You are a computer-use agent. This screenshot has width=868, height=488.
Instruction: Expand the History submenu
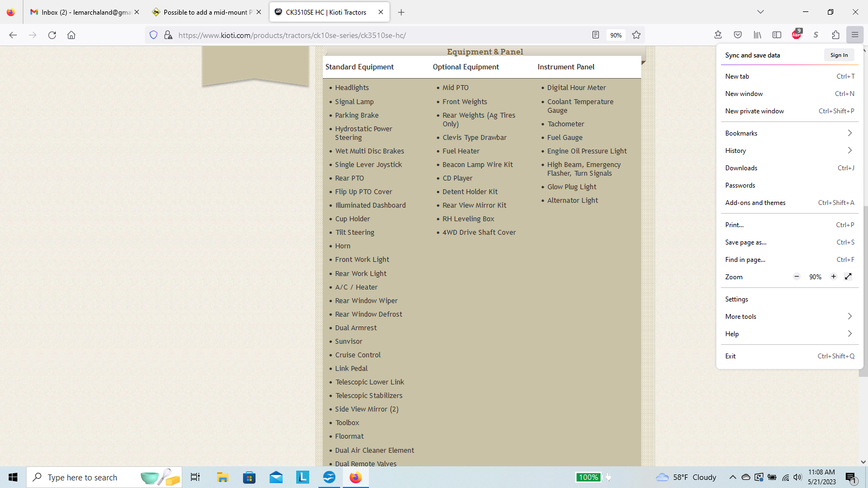(790, 151)
